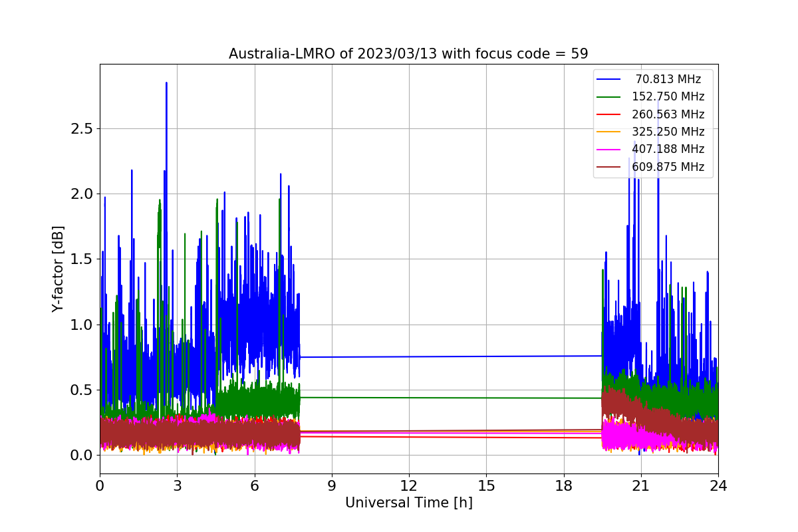Click the y-axis tick label 2.0
The image size is (798, 532).
tap(82, 194)
